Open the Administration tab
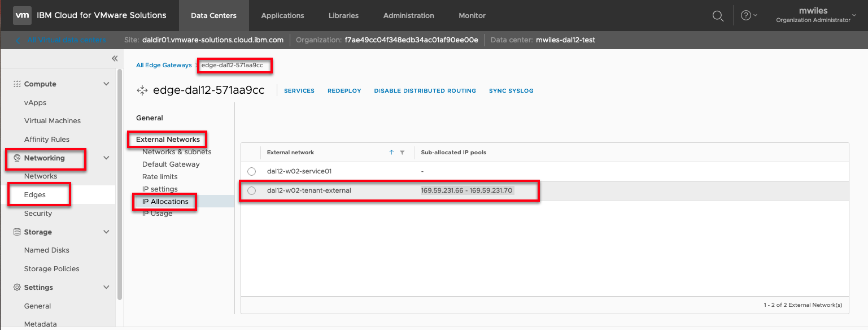The width and height of the screenshot is (868, 330). 408,16
